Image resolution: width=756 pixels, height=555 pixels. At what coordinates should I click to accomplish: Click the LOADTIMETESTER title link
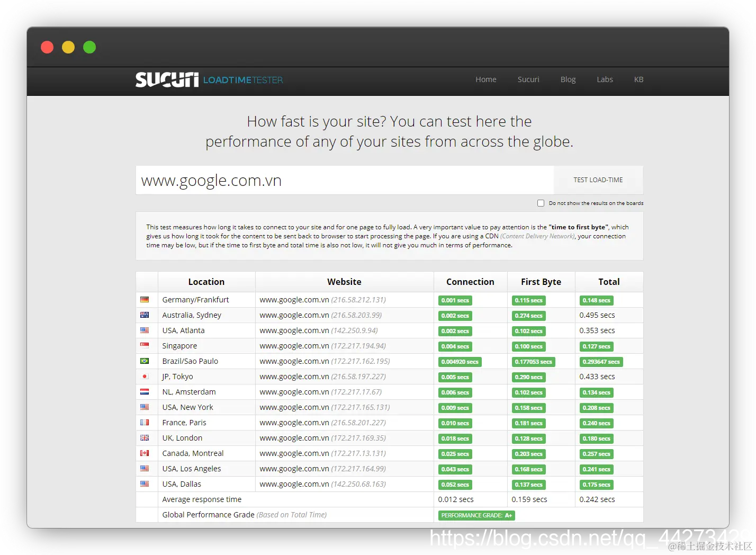pos(243,80)
